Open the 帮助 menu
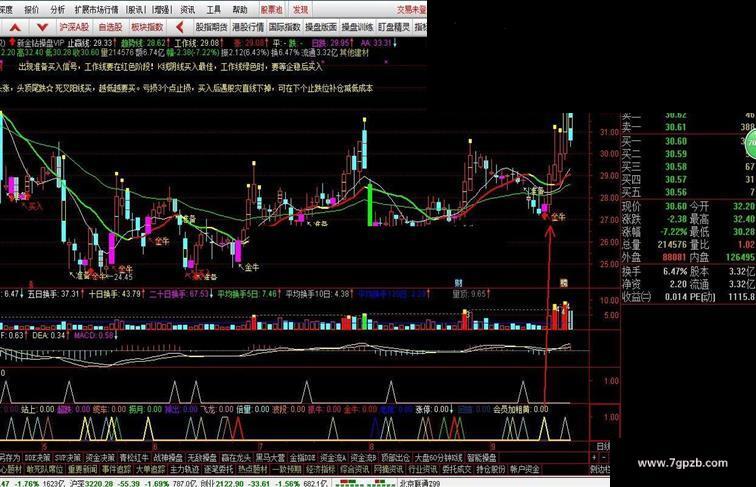The width and height of the screenshot is (756, 487). (239, 9)
